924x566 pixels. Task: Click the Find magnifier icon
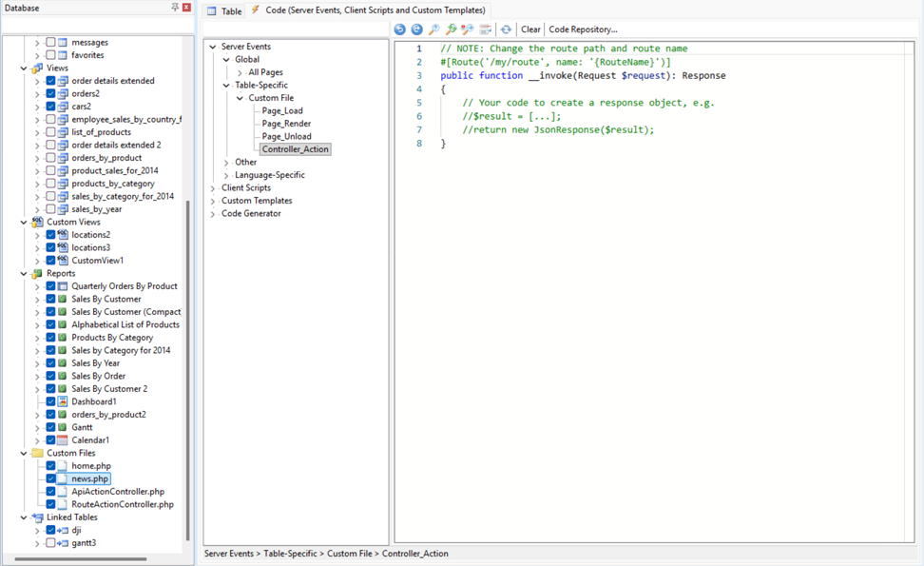(433, 29)
